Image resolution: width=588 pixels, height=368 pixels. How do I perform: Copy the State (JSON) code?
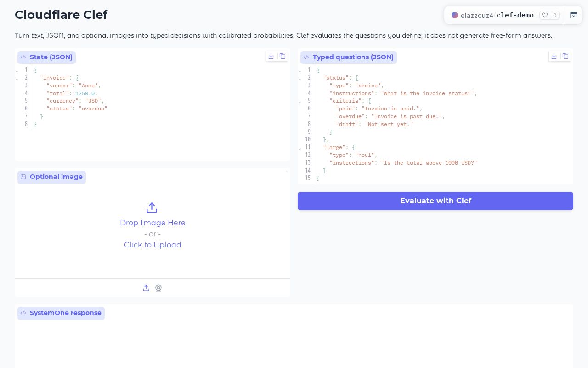click(x=283, y=56)
